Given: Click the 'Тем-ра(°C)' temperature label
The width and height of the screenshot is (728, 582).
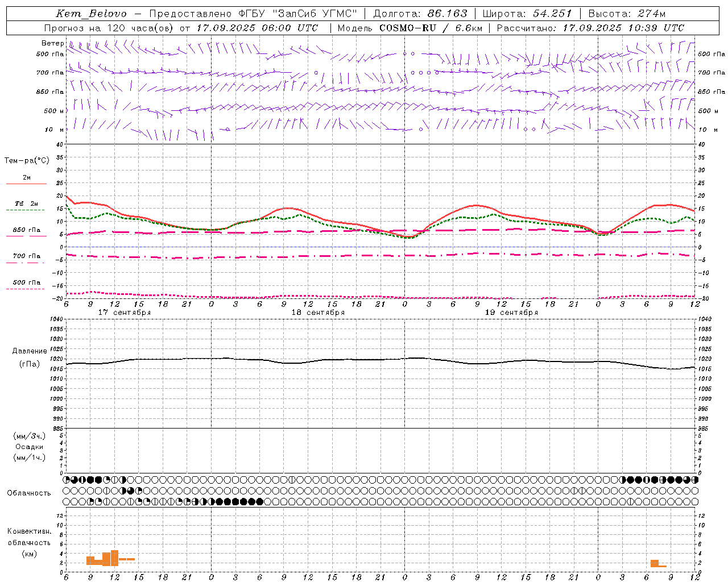Looking at the screenshot, I should coord(27,161).
